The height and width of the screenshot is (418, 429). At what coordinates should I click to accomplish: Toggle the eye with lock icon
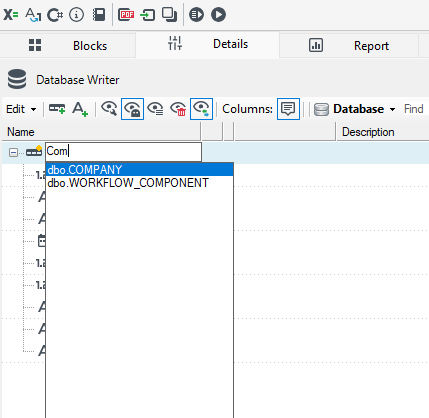pos(132,109)
